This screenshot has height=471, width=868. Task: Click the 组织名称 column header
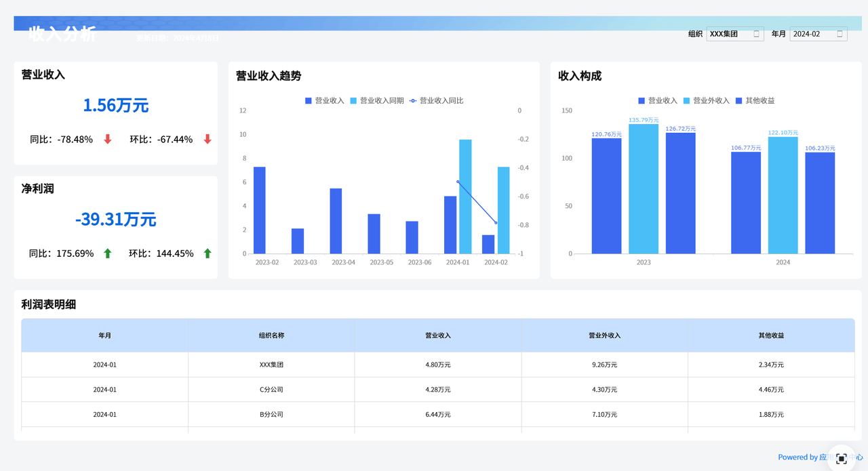[271, 335]
